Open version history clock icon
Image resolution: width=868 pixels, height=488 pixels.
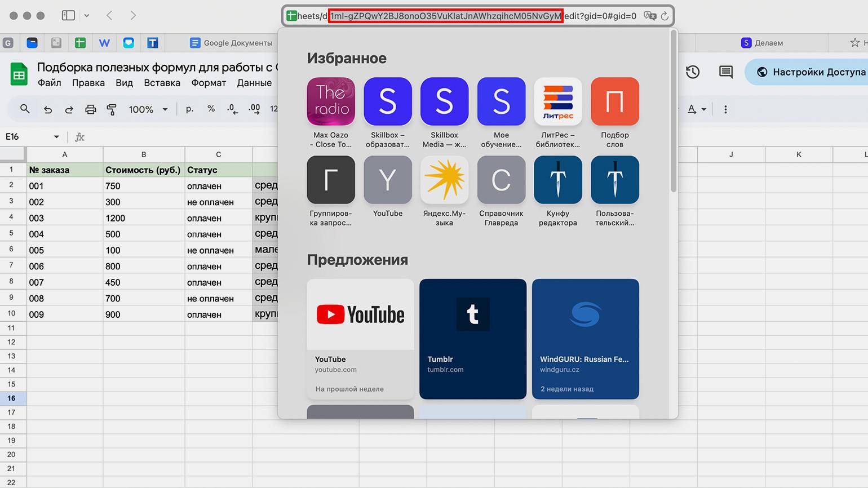693,72
